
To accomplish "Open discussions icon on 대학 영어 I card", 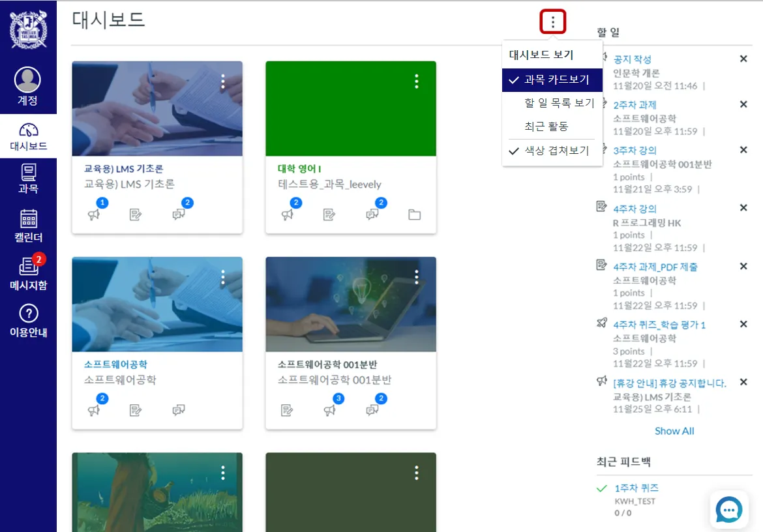I will click(372, 214).
